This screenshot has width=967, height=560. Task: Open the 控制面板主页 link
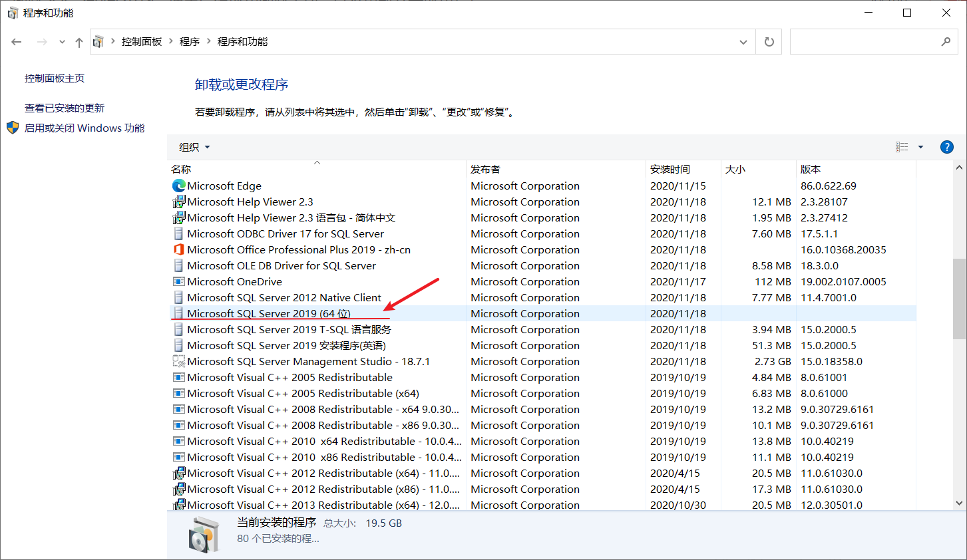point(55,78)
